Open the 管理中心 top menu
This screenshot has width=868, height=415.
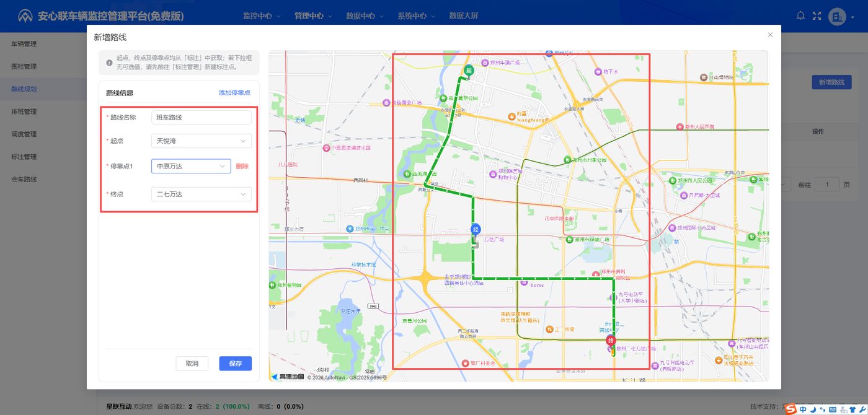[313, 16]
